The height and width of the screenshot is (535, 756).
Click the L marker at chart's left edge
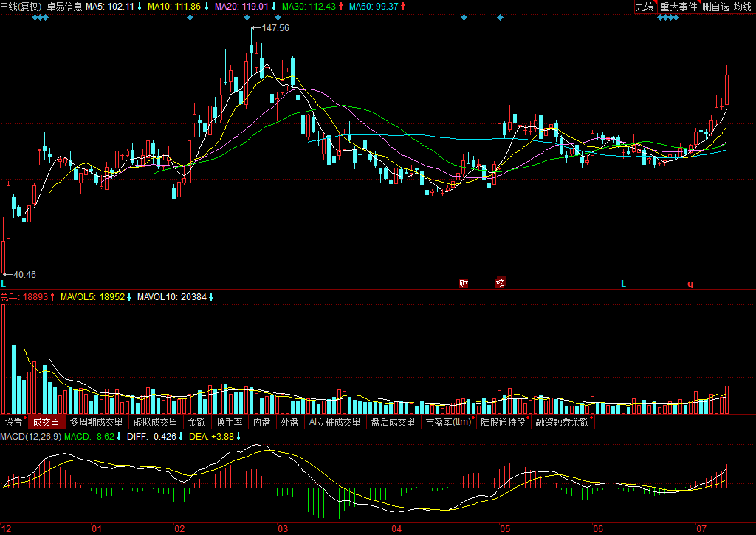4,284
